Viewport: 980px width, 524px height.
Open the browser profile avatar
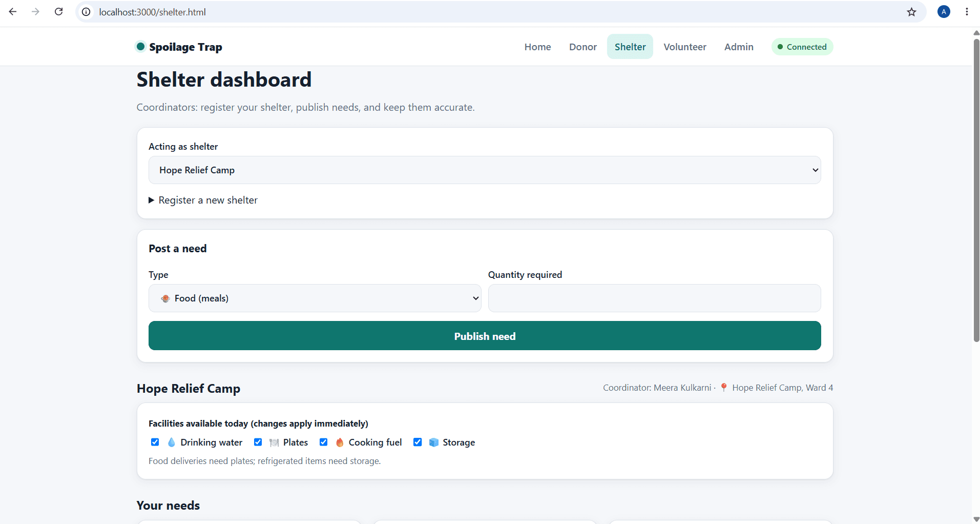(944, 12)
